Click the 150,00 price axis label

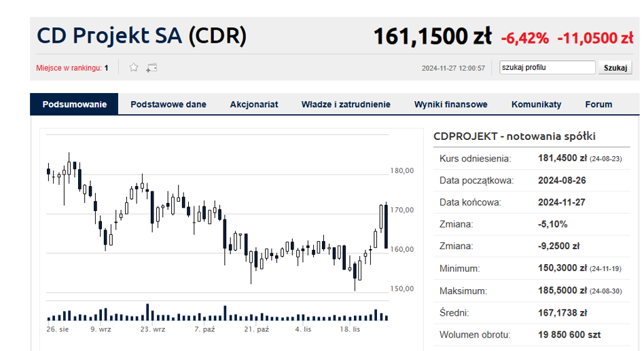[401, 289]
